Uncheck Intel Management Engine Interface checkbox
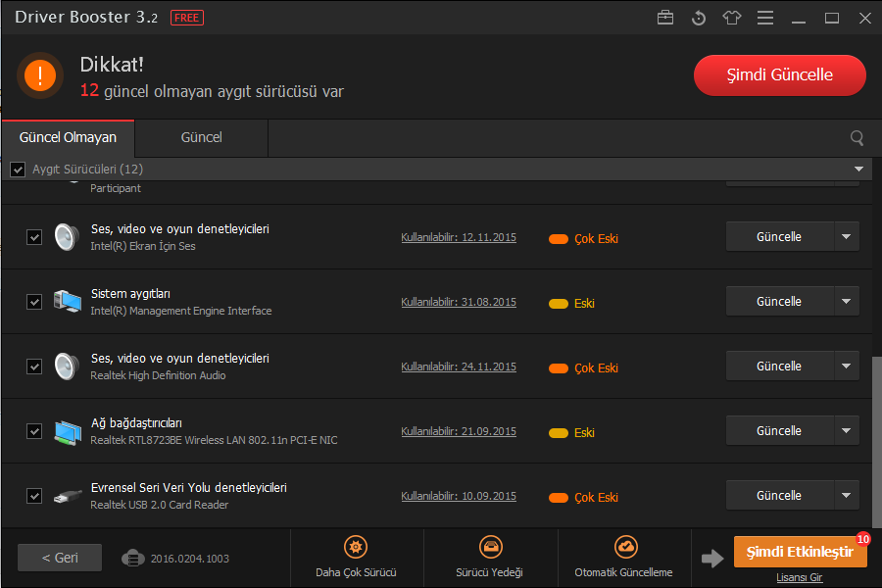The image size is (882, 588). pos(34,302)
